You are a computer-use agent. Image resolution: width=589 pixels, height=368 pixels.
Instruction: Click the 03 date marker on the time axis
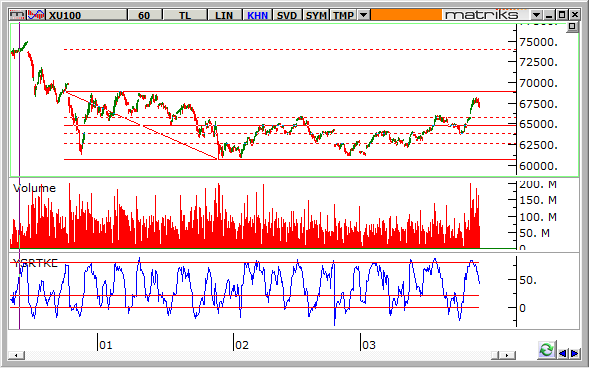tap(369, 345)
